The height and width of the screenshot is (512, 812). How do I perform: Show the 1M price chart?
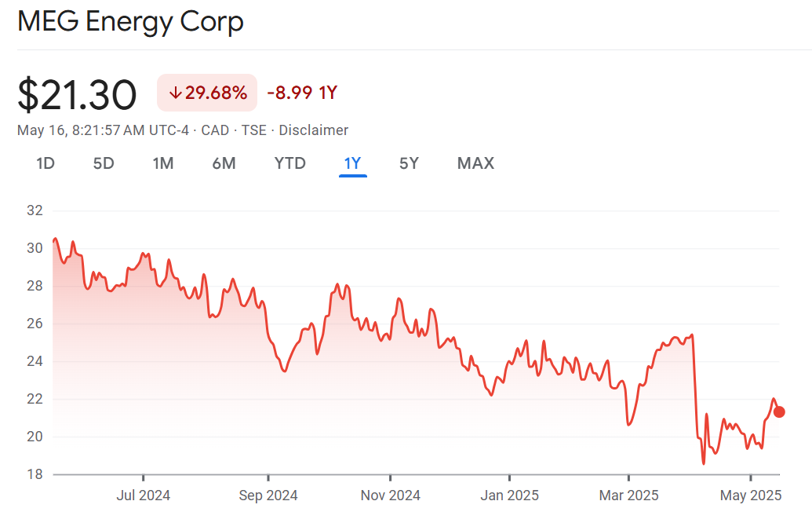163,163
